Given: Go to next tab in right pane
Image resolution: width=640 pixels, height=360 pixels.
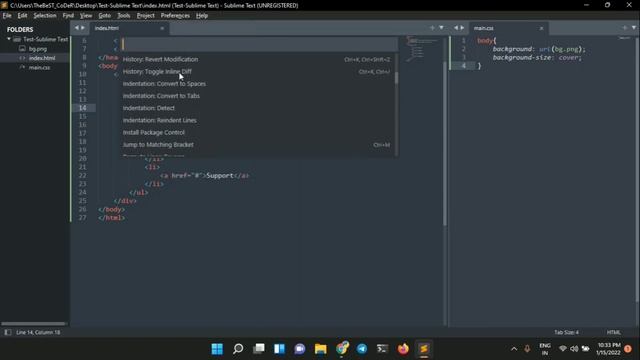Looking at the screenshot, I should [462, 28].
